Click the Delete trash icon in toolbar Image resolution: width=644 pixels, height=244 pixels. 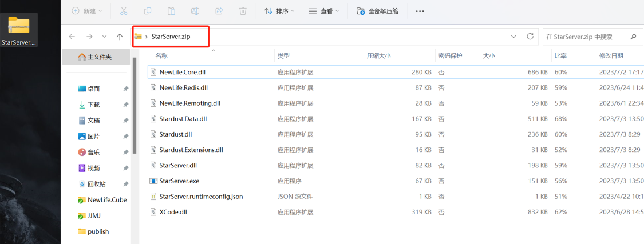pyautogui.click(x=243, y=11)
